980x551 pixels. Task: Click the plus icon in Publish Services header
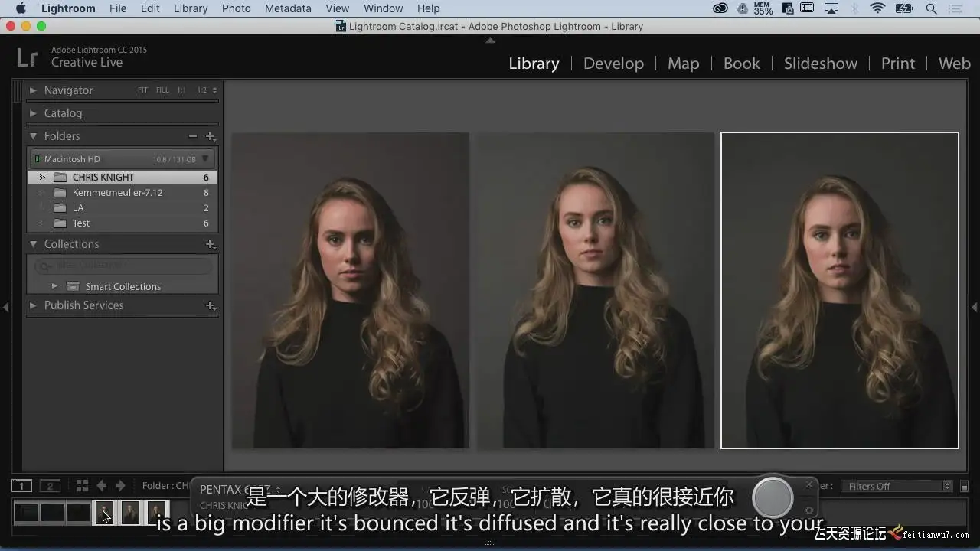click(210, 305)
